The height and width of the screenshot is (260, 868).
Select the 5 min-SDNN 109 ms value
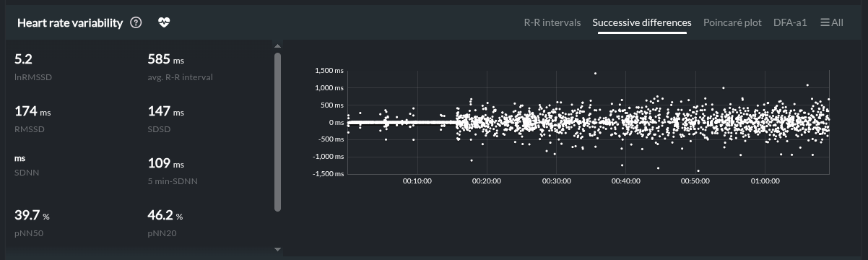tap(166, 163)
